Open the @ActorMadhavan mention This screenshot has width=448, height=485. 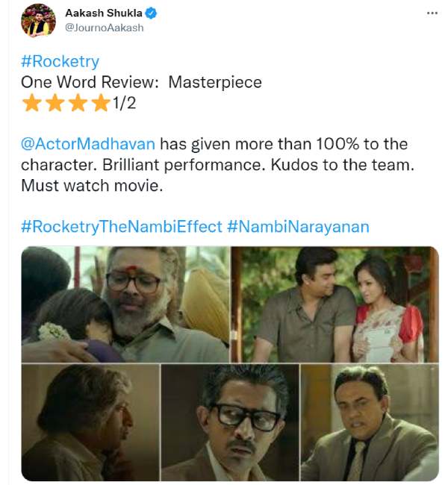[88, 144]
